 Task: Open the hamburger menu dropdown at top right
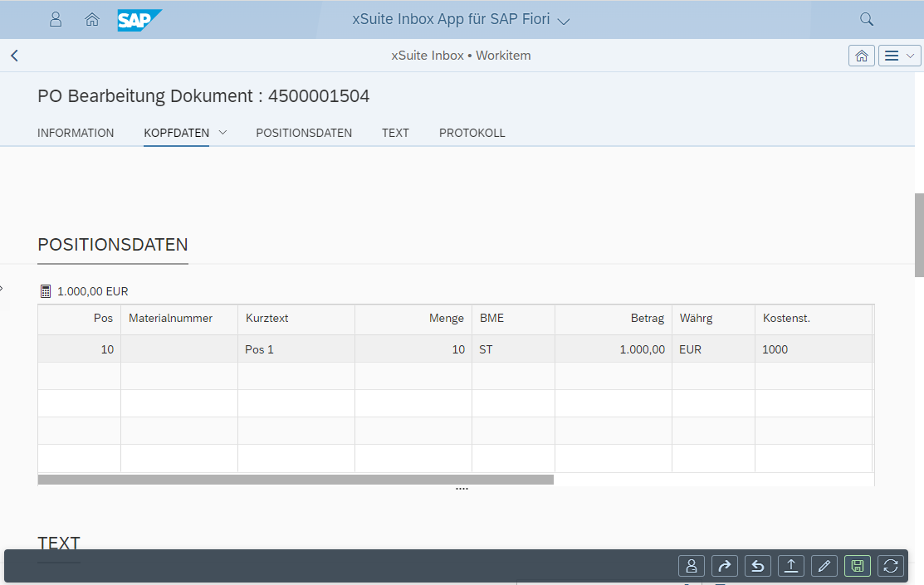tap(899, 56)
